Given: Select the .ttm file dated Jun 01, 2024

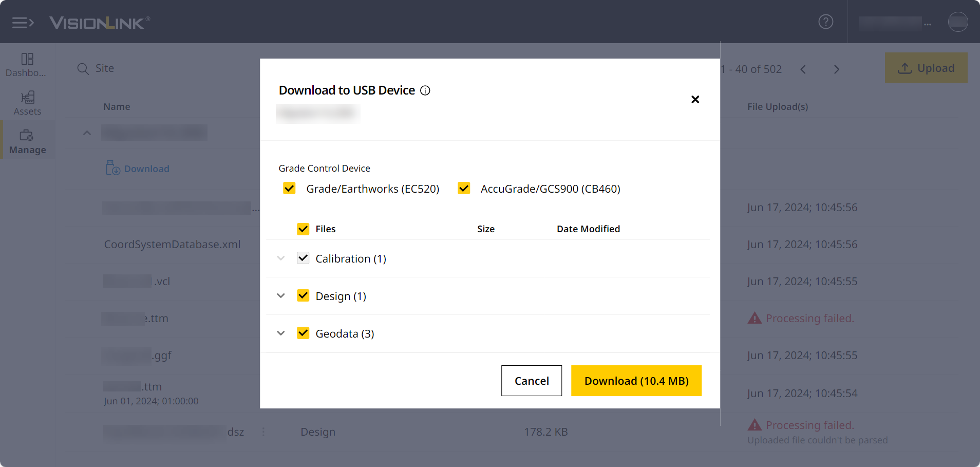Looking at the screenshot, I should tap(151, 394).
